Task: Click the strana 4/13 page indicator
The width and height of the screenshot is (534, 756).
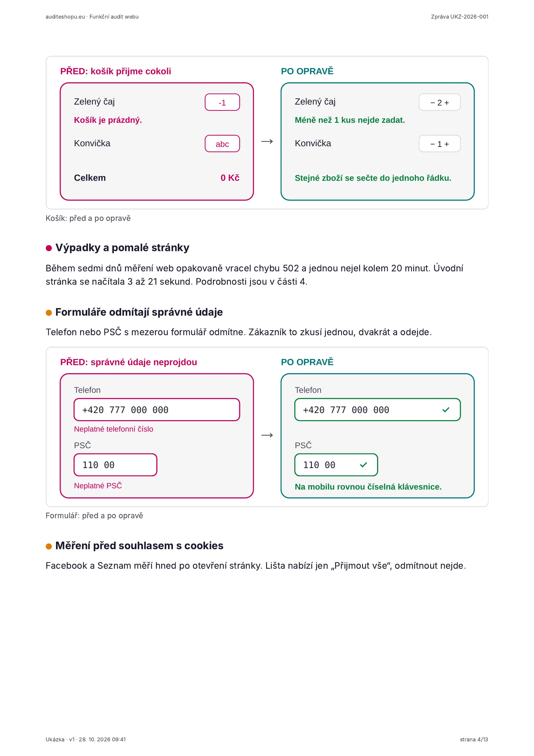Action: point(474,739)
